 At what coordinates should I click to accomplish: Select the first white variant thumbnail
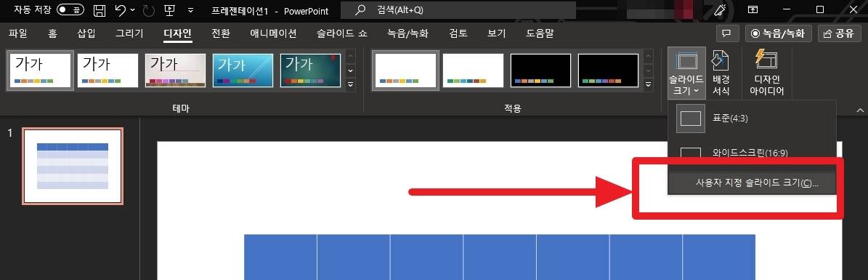pyautogui.click(x=405, y=71)
